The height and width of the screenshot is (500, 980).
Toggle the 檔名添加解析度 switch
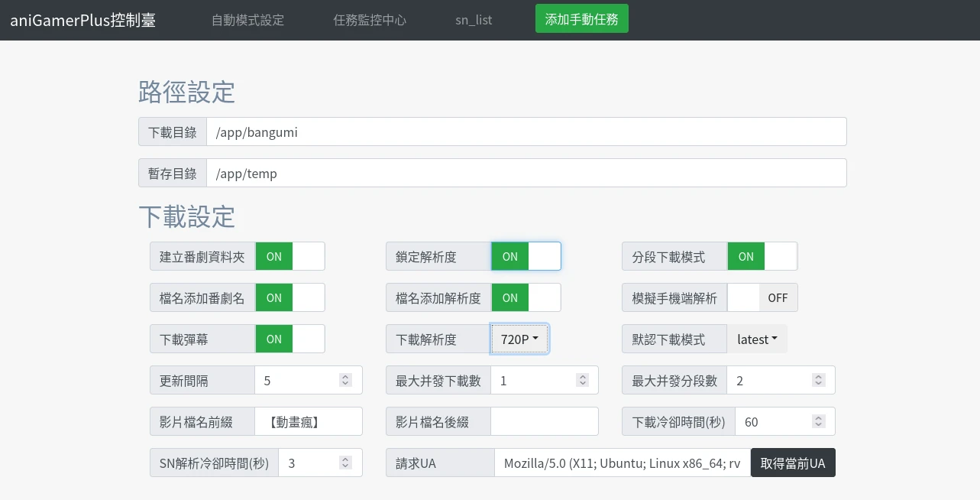526,298
